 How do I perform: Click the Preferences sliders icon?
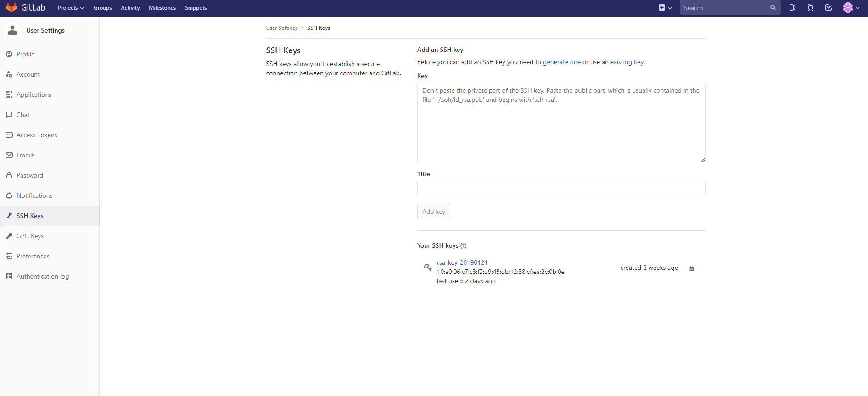[x=9, y=256]
